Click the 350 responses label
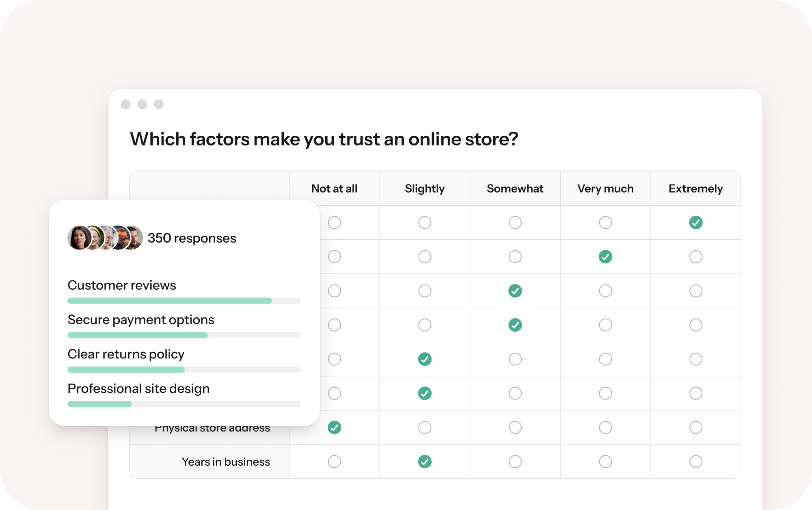Viewport: 812px width, 510px height. pos(192,238)
